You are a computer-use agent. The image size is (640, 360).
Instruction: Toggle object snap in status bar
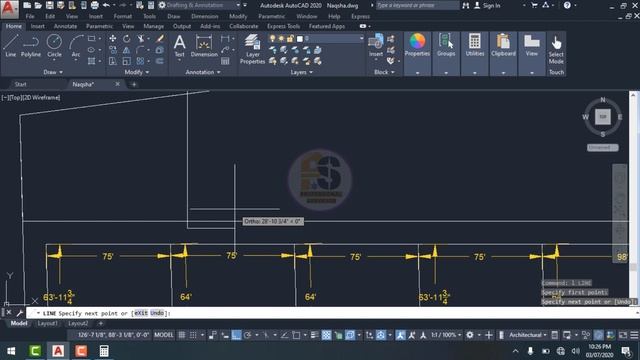tap(296, 335)
